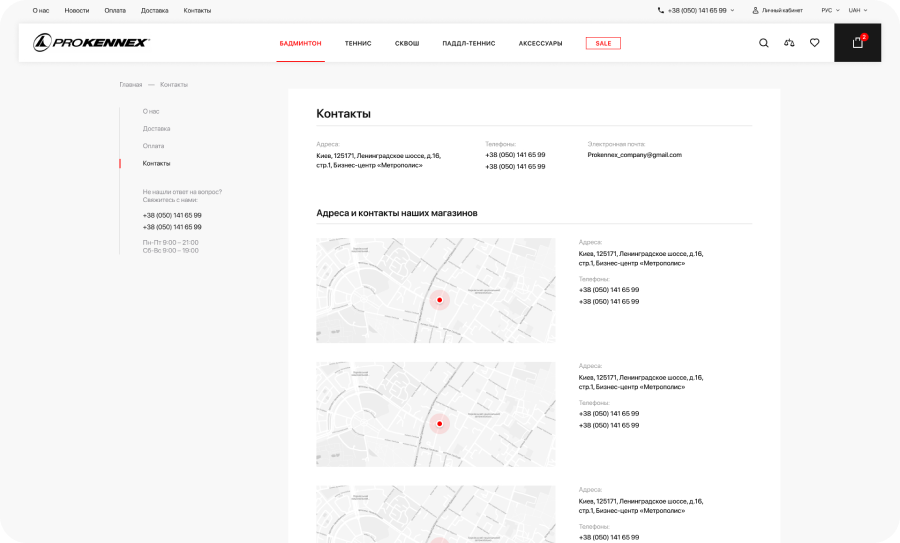Click the first store's address text
Viewport: 900px width, 543px height.
641,258
